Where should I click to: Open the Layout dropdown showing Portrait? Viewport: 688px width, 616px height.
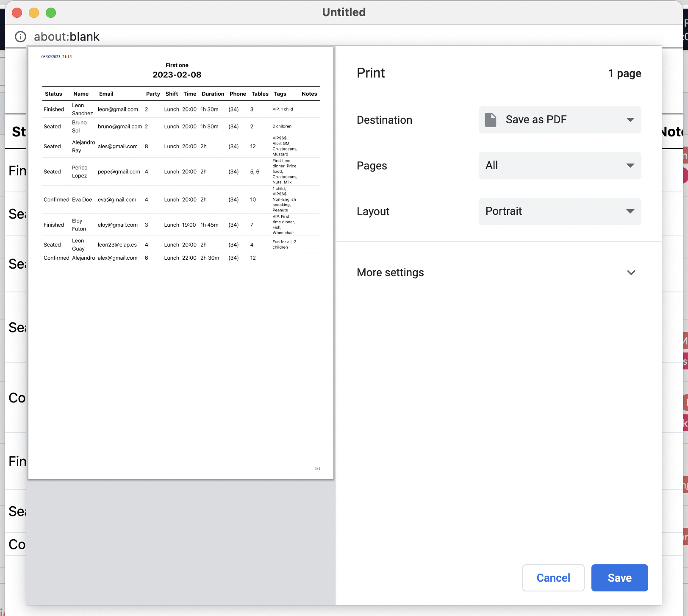coord(559,211)
